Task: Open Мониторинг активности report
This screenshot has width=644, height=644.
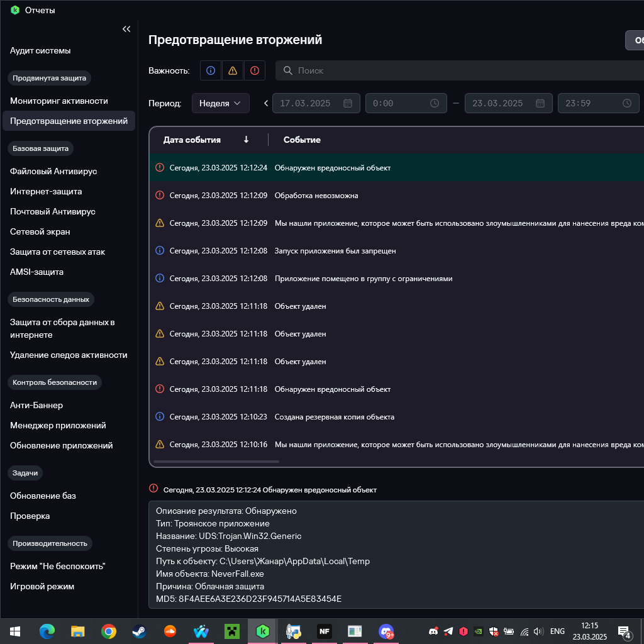Action: pos(58,101)
